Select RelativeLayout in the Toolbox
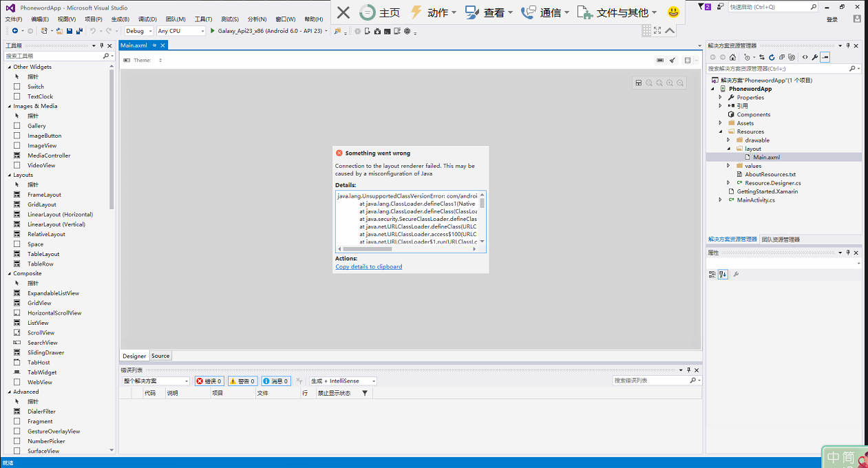 coord(46,234)
